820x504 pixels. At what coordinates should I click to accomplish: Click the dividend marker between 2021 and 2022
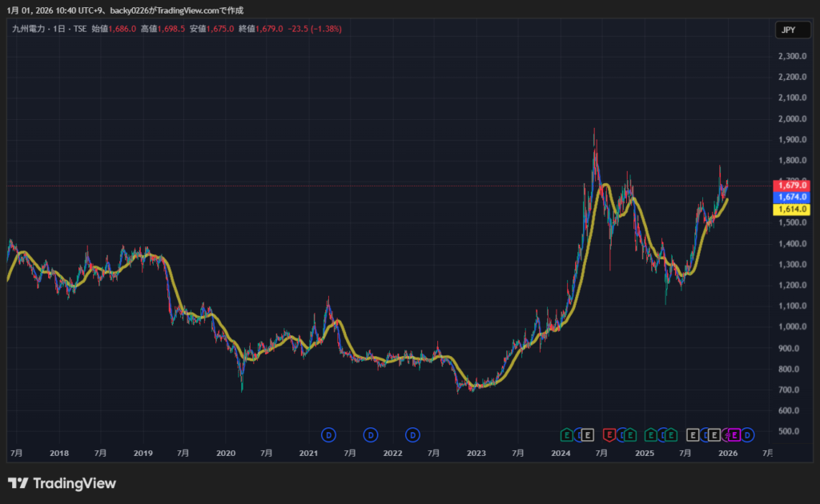tap(370, 435)
